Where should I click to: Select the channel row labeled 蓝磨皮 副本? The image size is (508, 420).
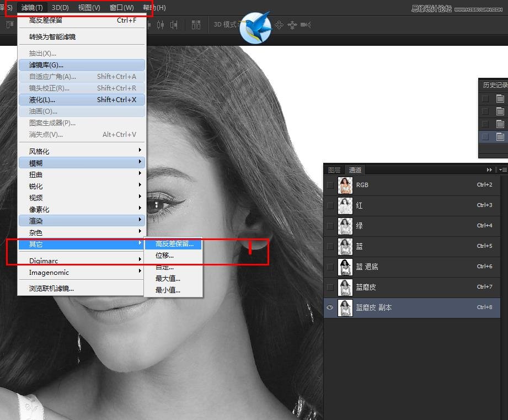tap(412, 307)
